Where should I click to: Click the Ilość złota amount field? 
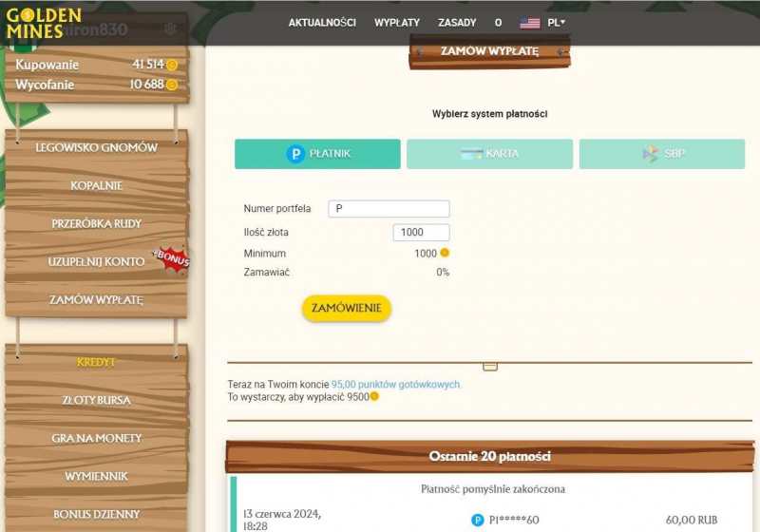[x=421, y=232]
